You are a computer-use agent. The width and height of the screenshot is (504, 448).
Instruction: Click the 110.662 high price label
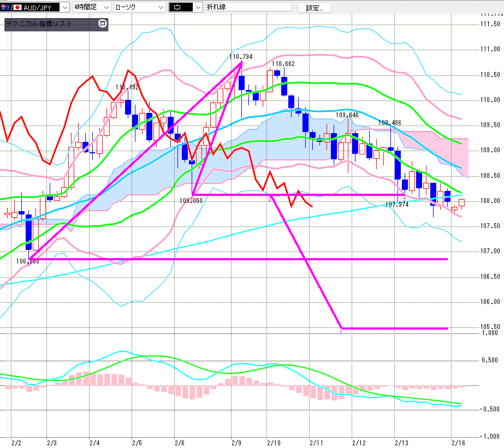(283, 64)
